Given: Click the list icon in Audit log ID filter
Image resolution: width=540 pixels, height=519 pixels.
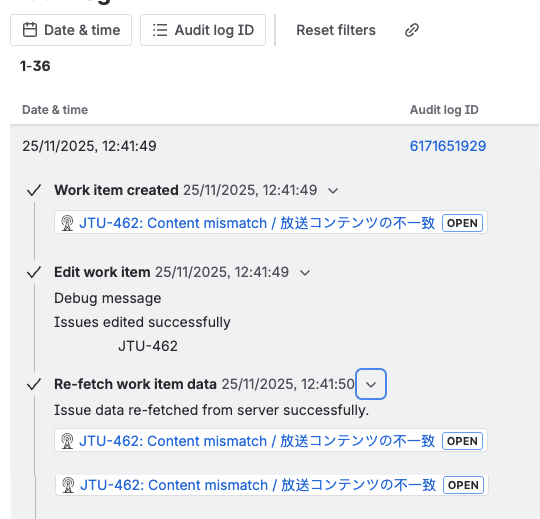Looking at the screenshot, I should tap(160, 30).
